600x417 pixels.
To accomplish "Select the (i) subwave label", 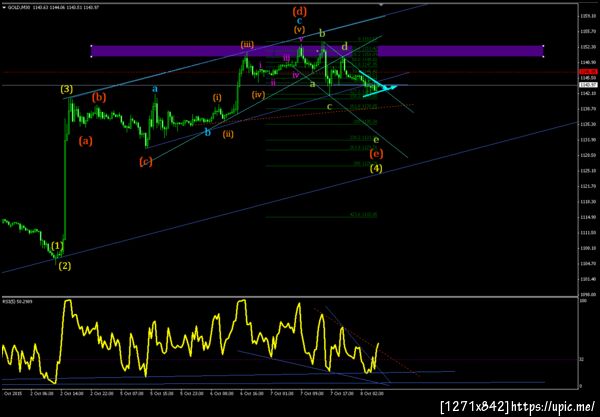I will click(217, 98).
